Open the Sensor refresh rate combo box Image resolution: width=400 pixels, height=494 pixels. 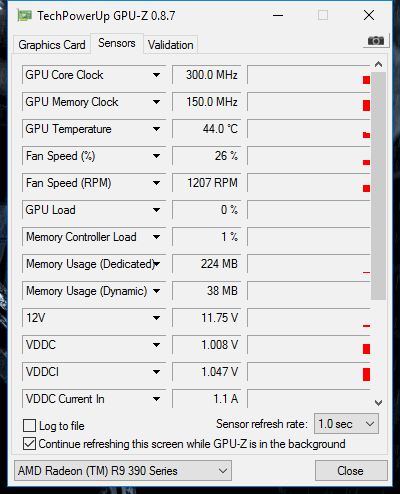(346, 424)
